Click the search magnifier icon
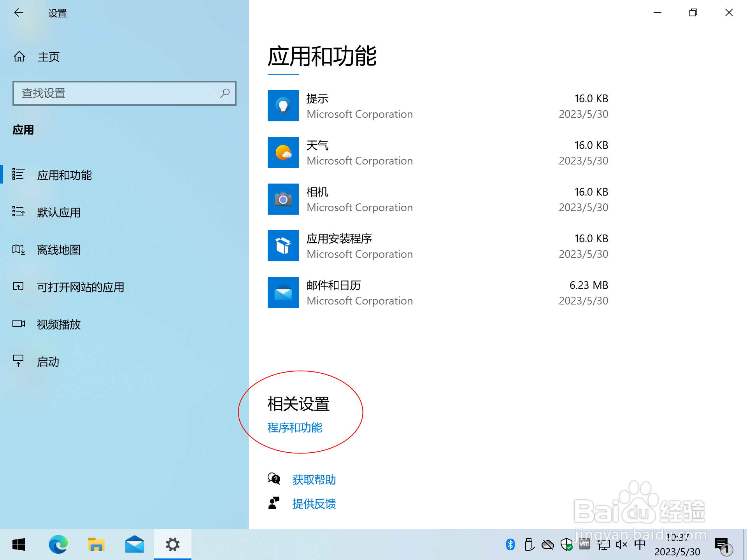Screen dimensions: 747x560 (225, 93)
